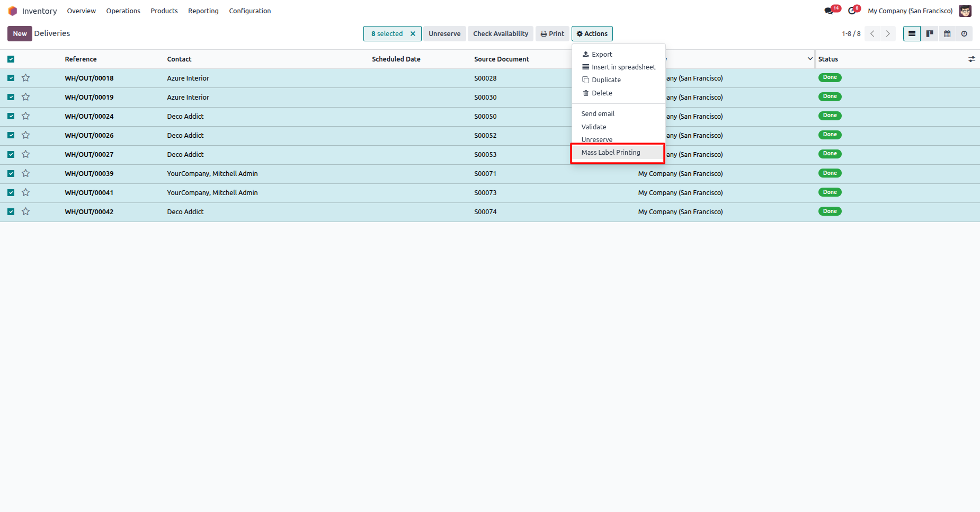Clear selection with the X icon
The width and height of the screenshot is (980, 512).
[413, 34]
